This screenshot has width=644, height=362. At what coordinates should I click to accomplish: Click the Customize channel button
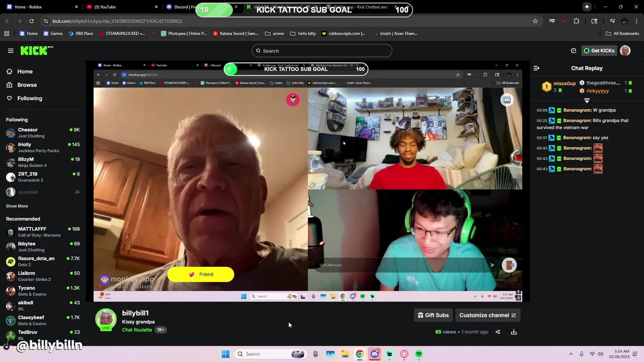(488, 315)
